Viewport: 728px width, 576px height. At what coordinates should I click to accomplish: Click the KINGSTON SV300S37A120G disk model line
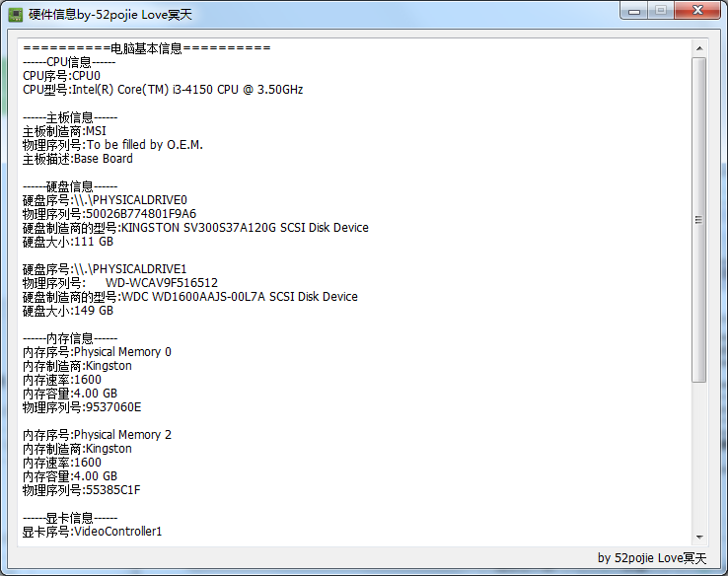tap(195, 228)
